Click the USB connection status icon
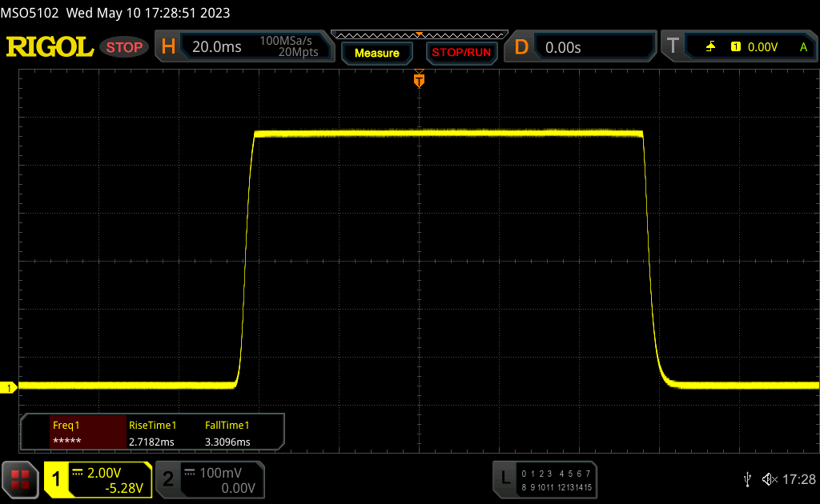820x504 pixels. [x=747, y=479]
